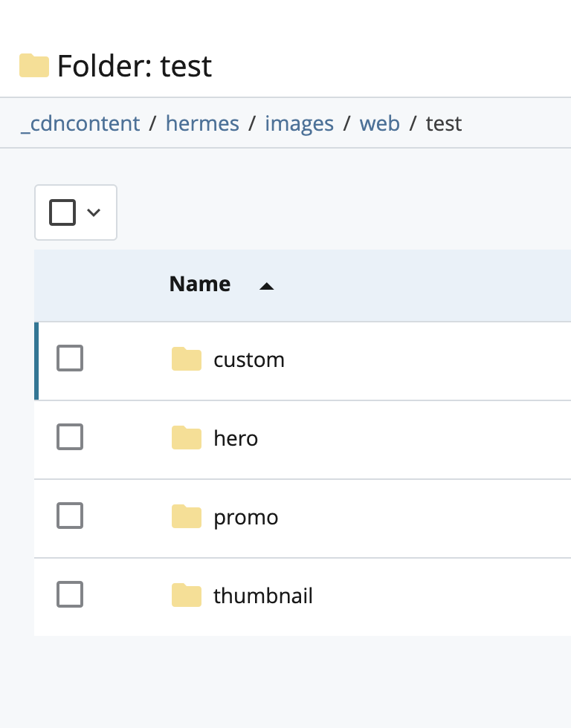Jump to the web breadcrumb folder

pyautogui.click(x=380, y=123)
